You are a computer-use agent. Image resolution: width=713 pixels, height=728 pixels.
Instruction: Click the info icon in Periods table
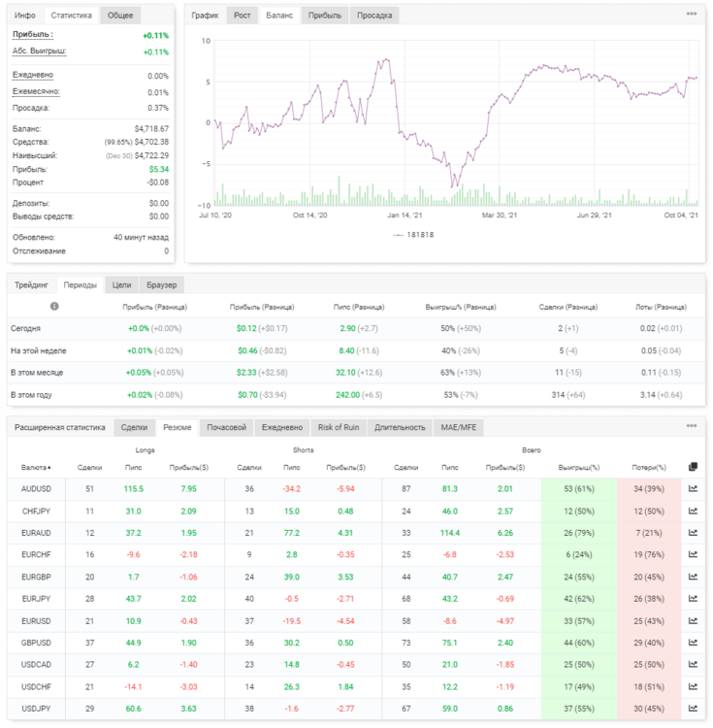pos(54,307)
